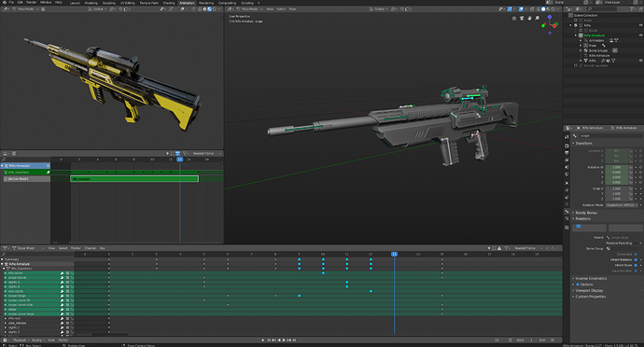Expand the Viewport Display panel

pyautogui.click(x=589, y=290)
